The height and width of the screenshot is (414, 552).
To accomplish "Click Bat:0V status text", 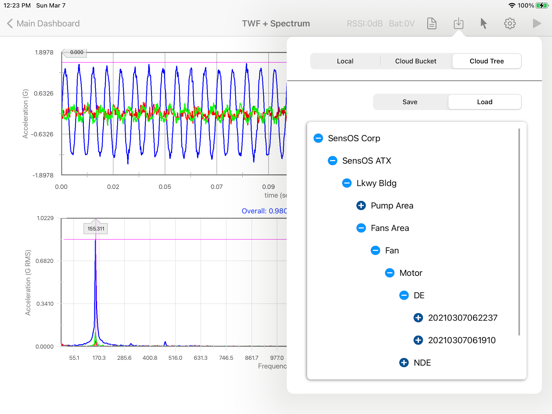I will tap(402, 24).
